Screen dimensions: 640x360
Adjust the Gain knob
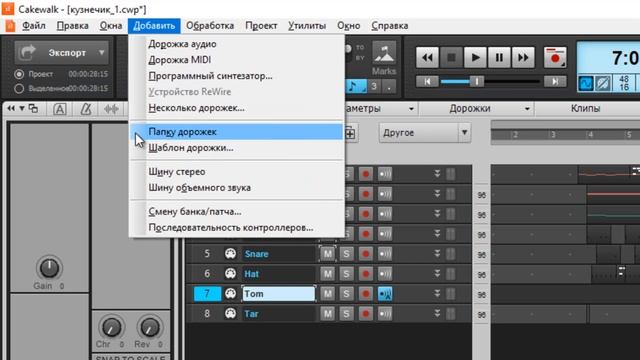[x=49, y=268]
